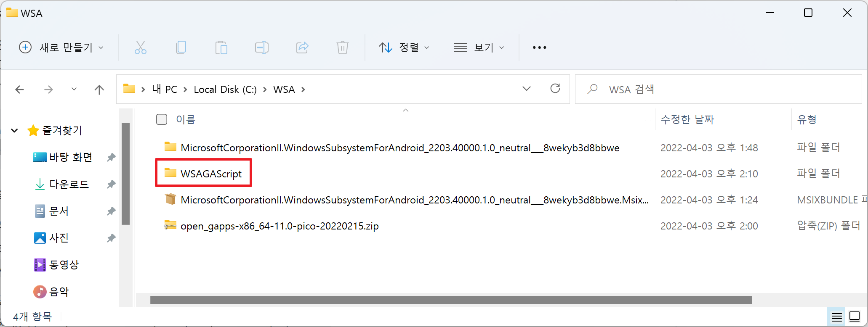Pin icon next to 사진
This screenshot has height=327, width=868.
tap(111, 238)
